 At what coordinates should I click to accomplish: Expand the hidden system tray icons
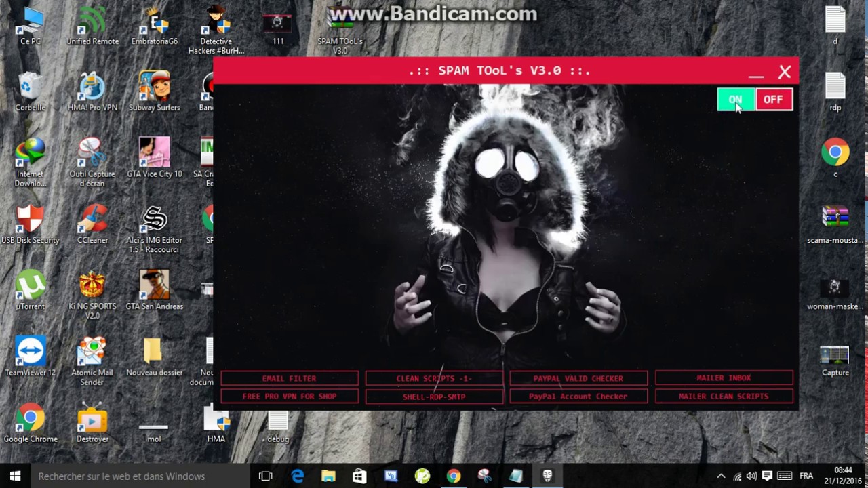(721, 476)
